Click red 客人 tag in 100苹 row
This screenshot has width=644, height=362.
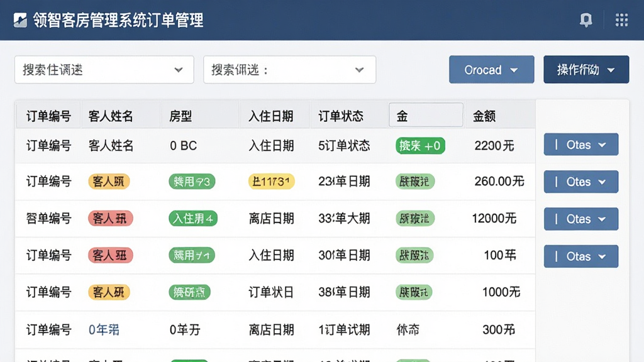[x=111, y=255]
